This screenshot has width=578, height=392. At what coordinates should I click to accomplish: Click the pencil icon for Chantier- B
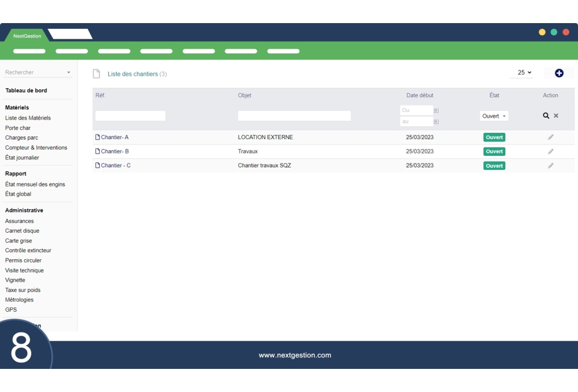[x=550, y=151]
